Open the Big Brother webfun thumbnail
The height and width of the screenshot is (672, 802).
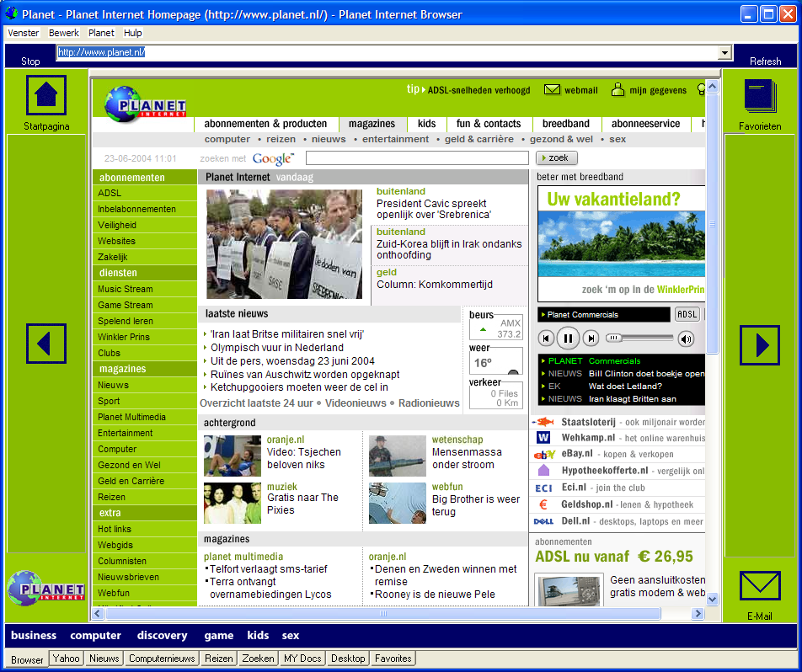(398, 504)
